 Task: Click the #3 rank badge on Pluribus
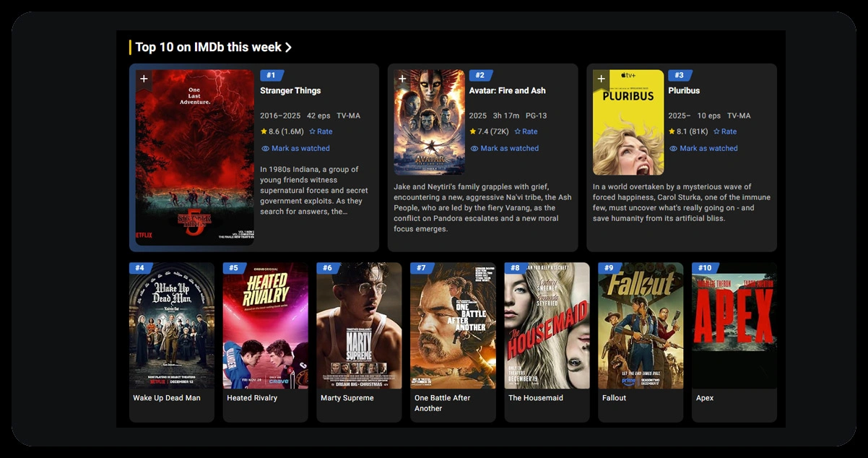point(680,75)
